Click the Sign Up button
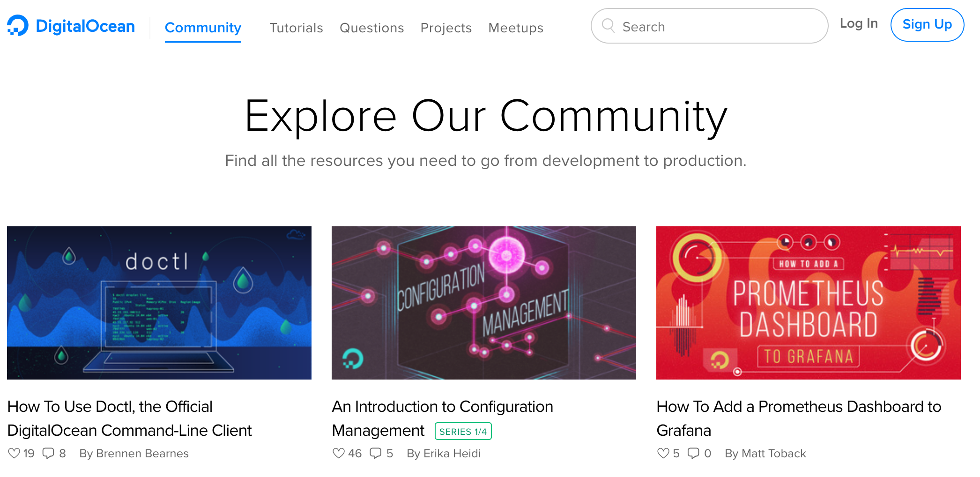The width and height of the screenshot is (980, 477). coord(927,25)
